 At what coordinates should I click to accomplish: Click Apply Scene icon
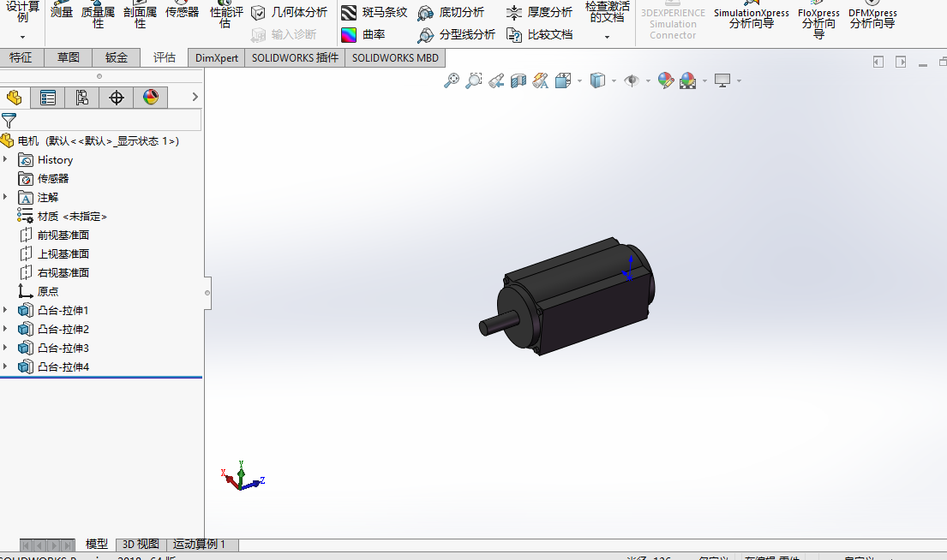click(x=688, y=80)
